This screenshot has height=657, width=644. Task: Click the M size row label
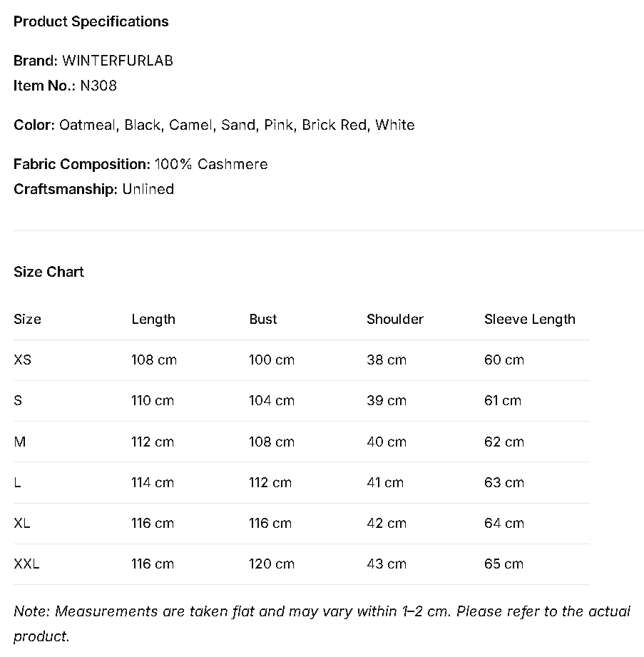[x=19, y=442]
